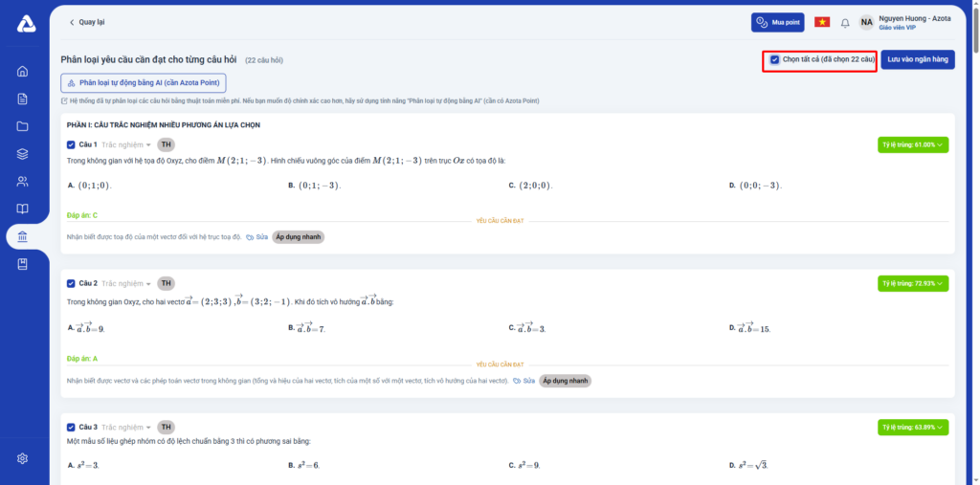
Task: Uncheck the Câu 2 checkbox
Action: pyautogui.click(x=71, y=283)
